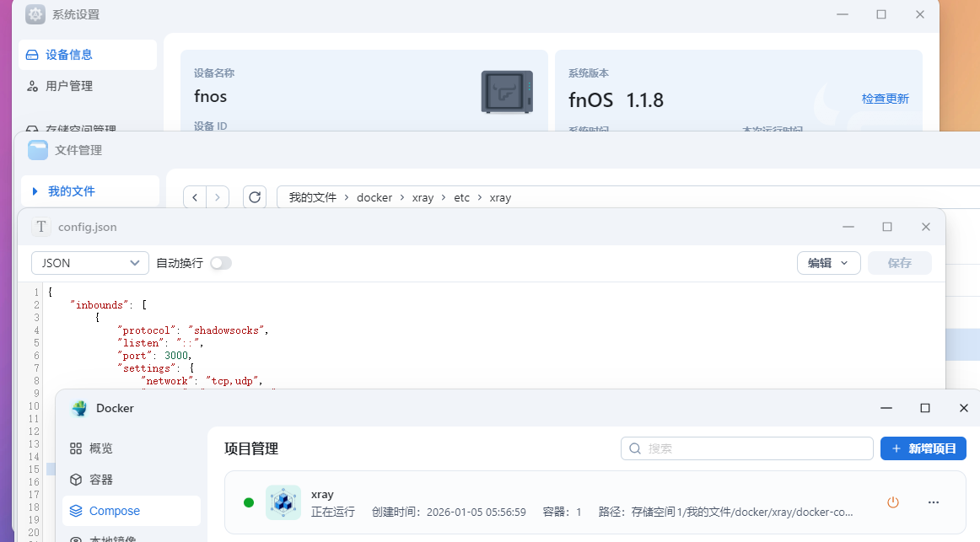This screenshot has width=980, height=542.
Task: Stop the xray project with power icon
Action: [x=893, y=502]
